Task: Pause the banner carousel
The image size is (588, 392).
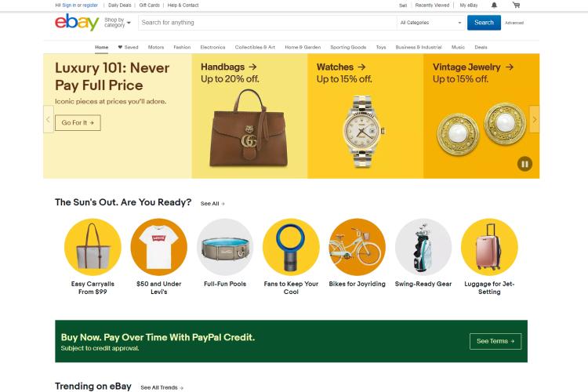Action: click(524, 164)
